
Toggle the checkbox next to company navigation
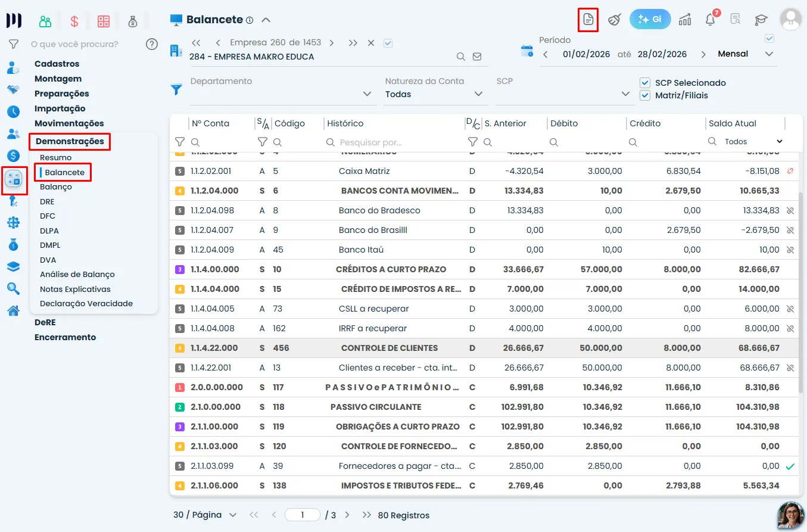coord(388,43)
